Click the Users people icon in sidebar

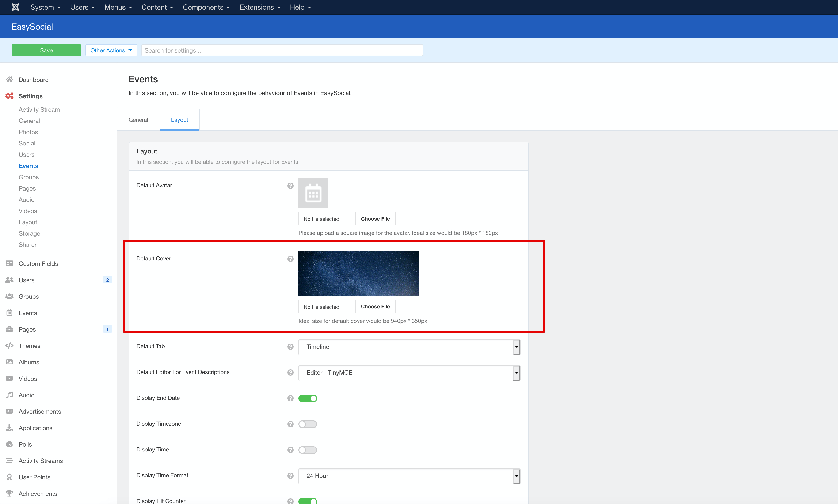pyautogui.click(x=10, y=280)
